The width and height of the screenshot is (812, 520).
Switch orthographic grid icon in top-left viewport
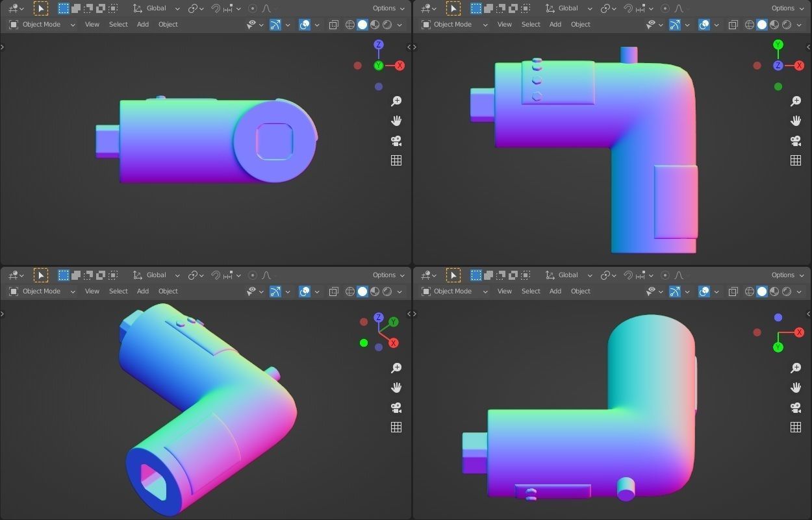(396, 160)
